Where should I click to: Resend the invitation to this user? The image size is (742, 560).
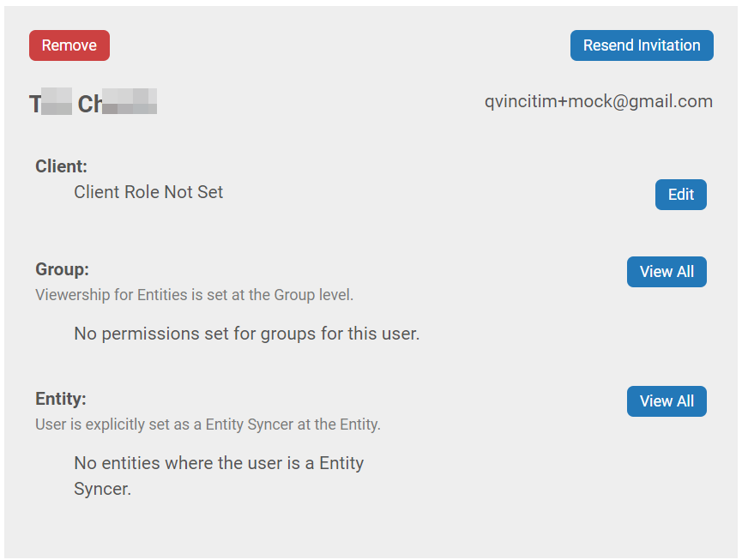(x=642, y=45)
